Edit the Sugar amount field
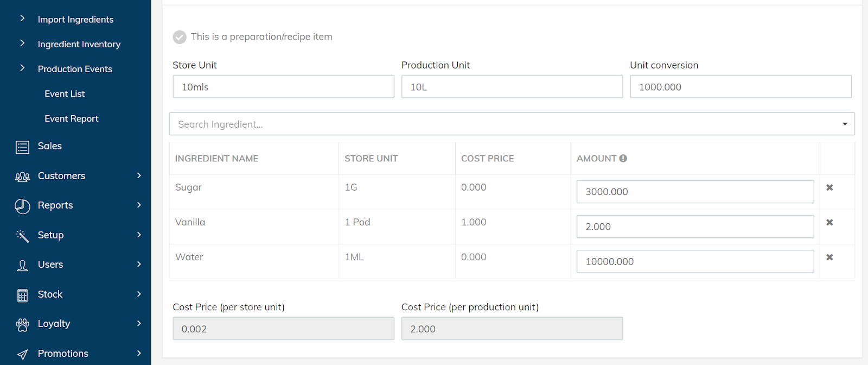868x365 pixels. (x=695, y=192)
